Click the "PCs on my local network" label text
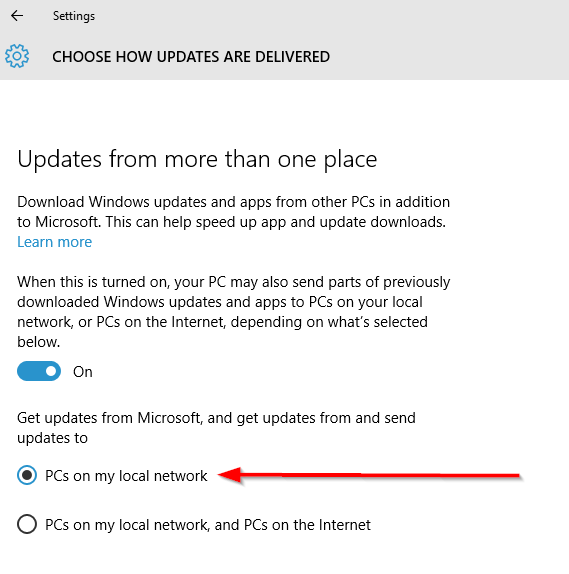The height and width of the screenshot is (574, 569). [x=126, y=476]
